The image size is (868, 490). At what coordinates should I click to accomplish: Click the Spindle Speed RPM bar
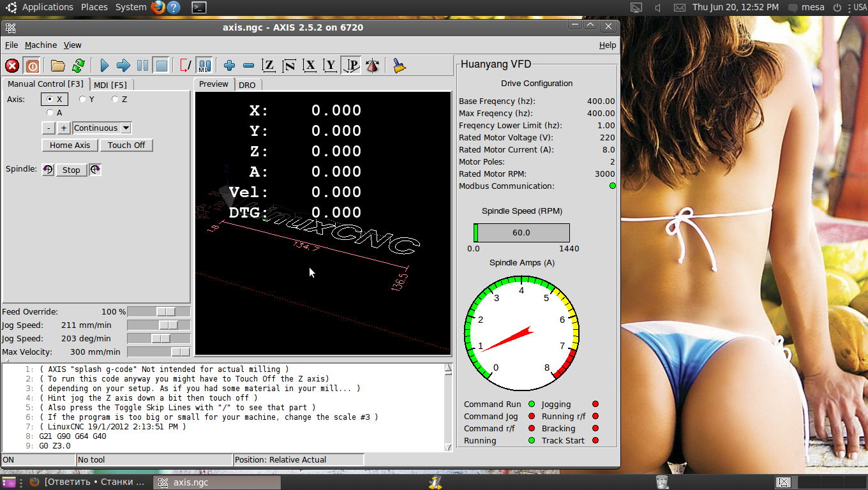click(521, 233)
